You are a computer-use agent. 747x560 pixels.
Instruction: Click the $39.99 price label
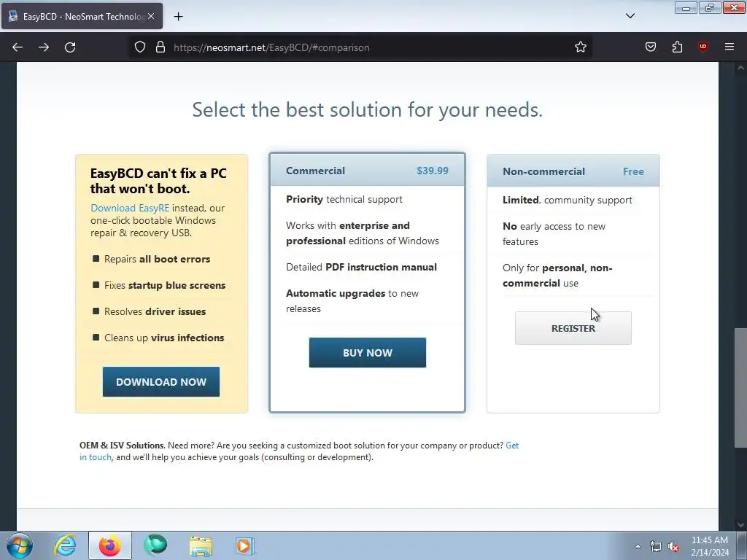pos(433,171)
